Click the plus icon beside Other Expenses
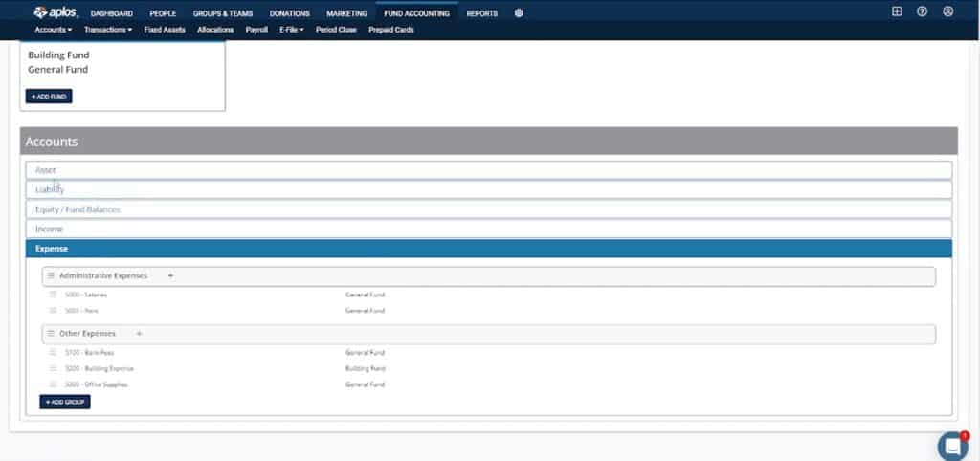 [x=139, y=334]
